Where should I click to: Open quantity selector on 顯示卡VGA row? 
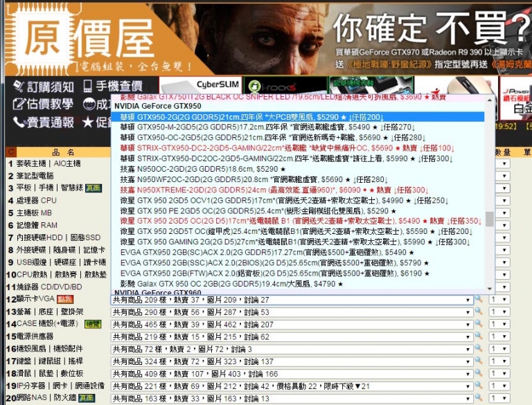pyautogui.click(x=499, y=300)
